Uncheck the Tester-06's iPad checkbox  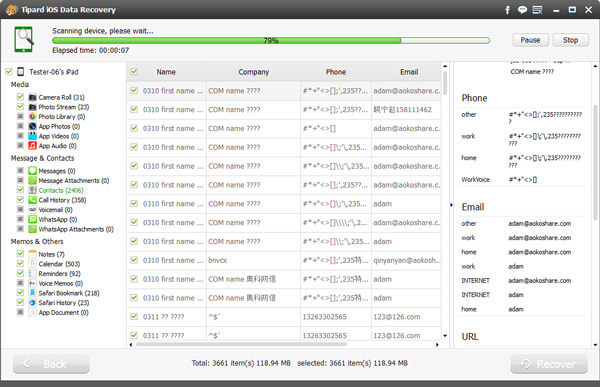coord(9,72)
